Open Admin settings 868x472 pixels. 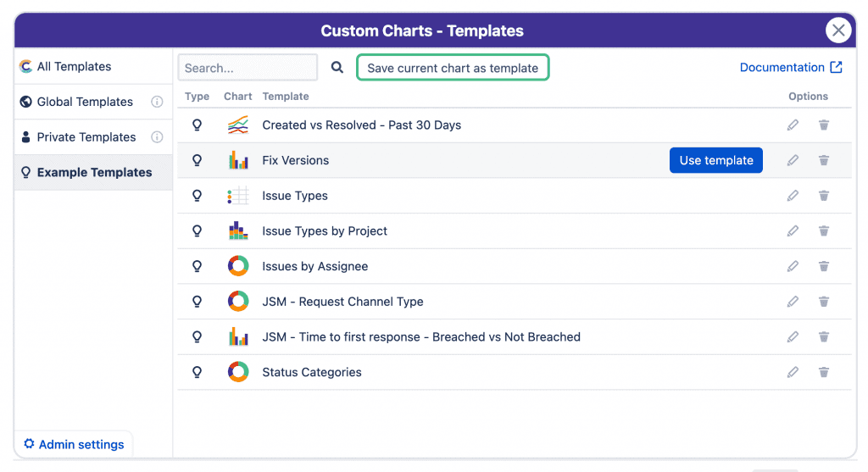74,444
